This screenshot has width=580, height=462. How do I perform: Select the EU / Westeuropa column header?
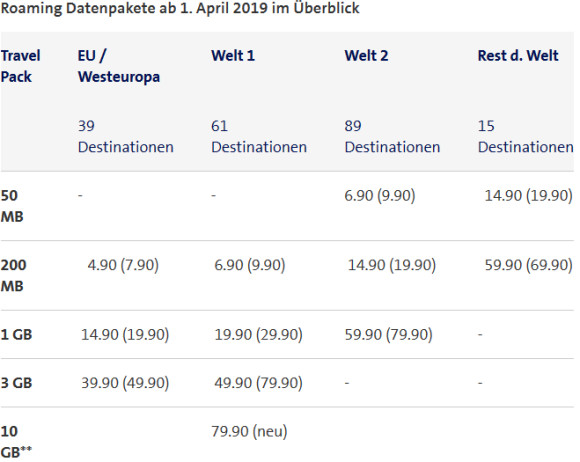click(119, 66)
